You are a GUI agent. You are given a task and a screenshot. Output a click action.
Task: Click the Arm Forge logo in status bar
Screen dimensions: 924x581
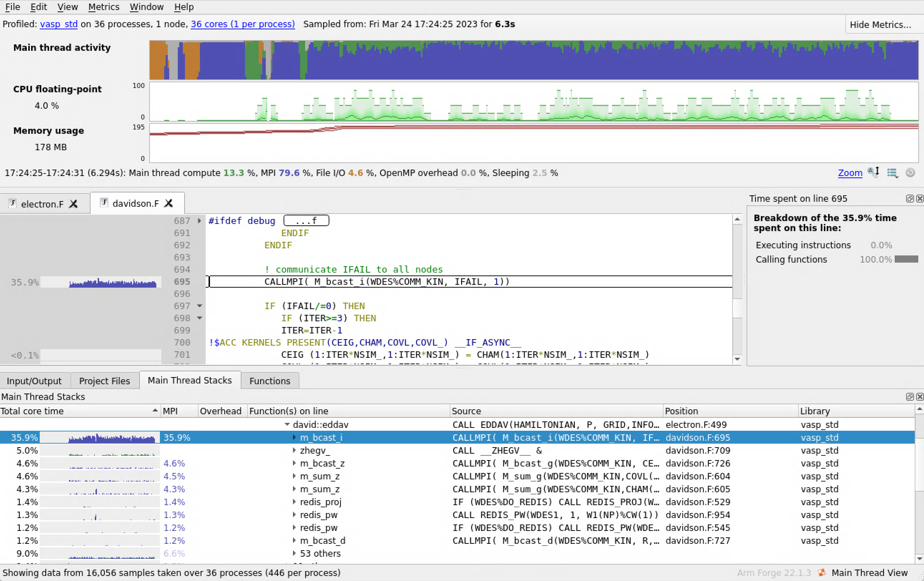(822, 572)
